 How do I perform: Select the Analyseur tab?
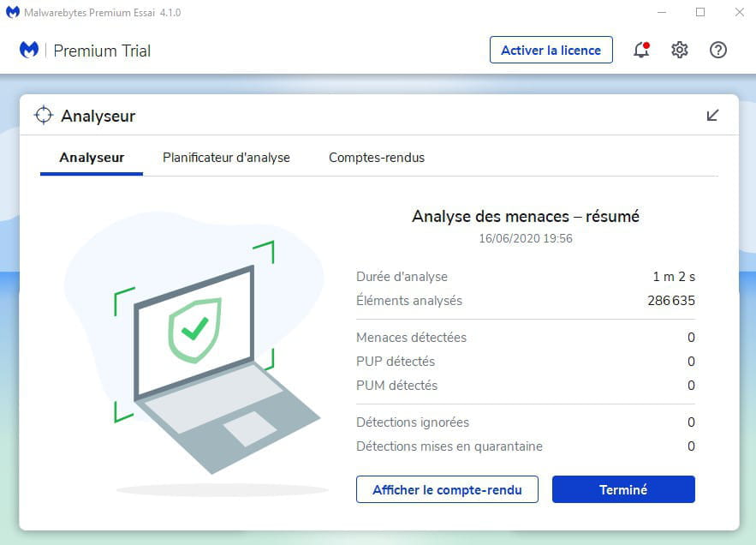pyautogui.click(x=92, y=158)
